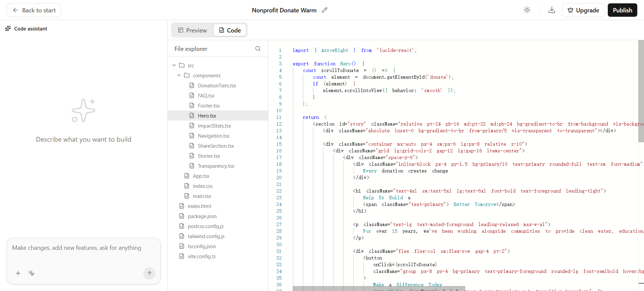This screenshot has height=291, width=644.
Task: Click the Publish button
Action: click(x=622, y=10)
